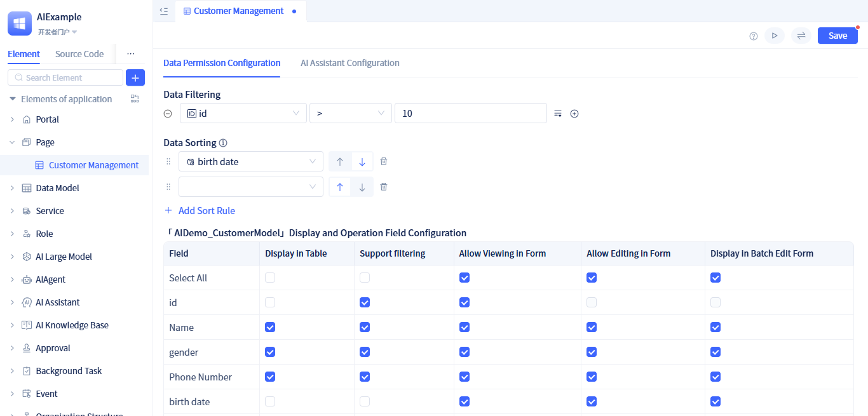The height and width of the screenshot is (416, 868).
Task: Collapse Elements of application section
Action: [x=12, y=99]
